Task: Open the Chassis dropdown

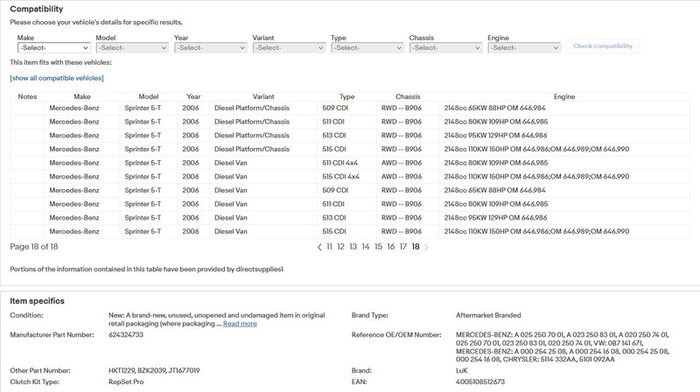Action: pos(446,48)
